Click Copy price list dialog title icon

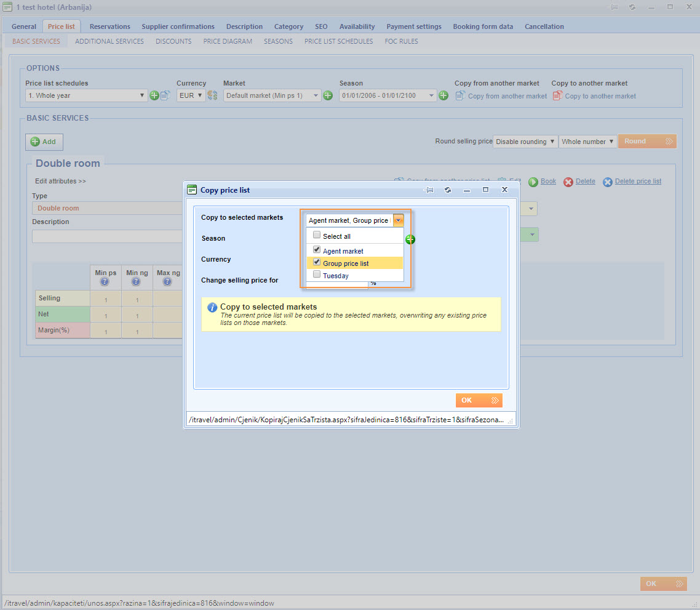tap(192, 190)
